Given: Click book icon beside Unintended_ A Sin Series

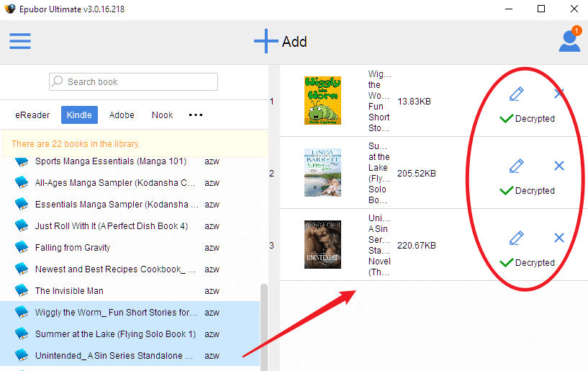Looking at the screenshot, I should point(22,355).
